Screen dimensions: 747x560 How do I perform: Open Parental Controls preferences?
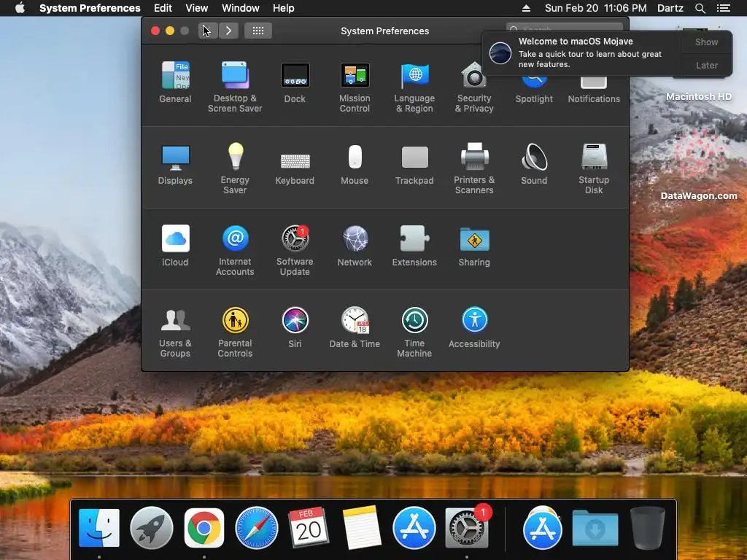[235, 332]
